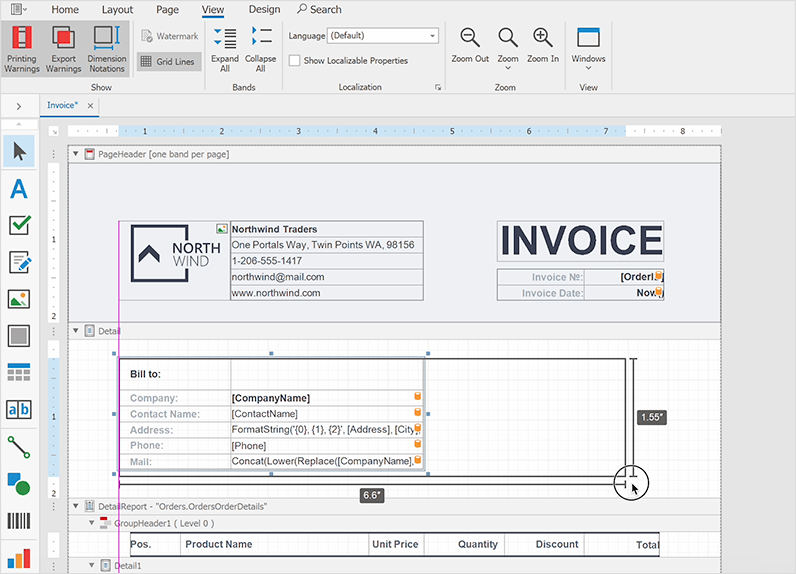This screenshot has width=796, height=574.
Task: Toggle Grid Lines display
Action: click(x=168, y=62)
